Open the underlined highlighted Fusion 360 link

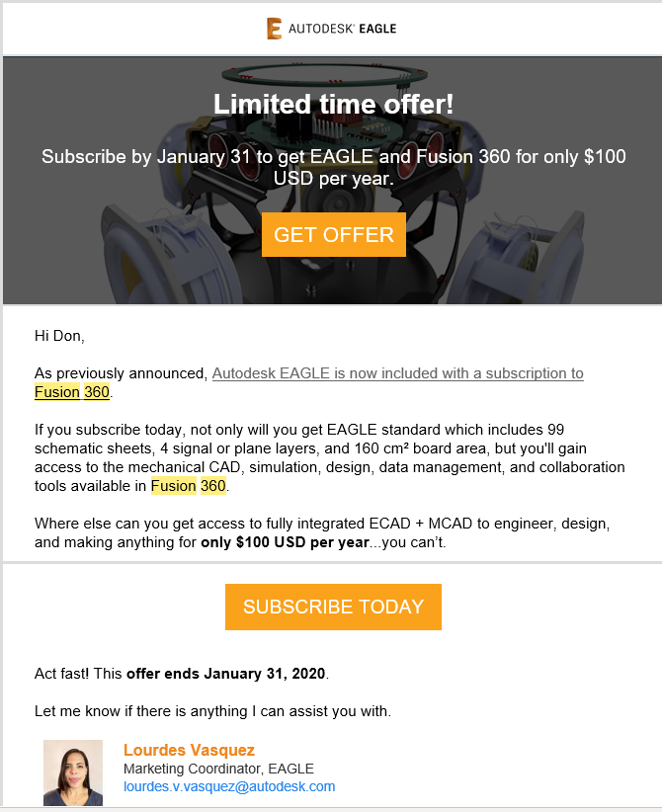coord(72,392)
